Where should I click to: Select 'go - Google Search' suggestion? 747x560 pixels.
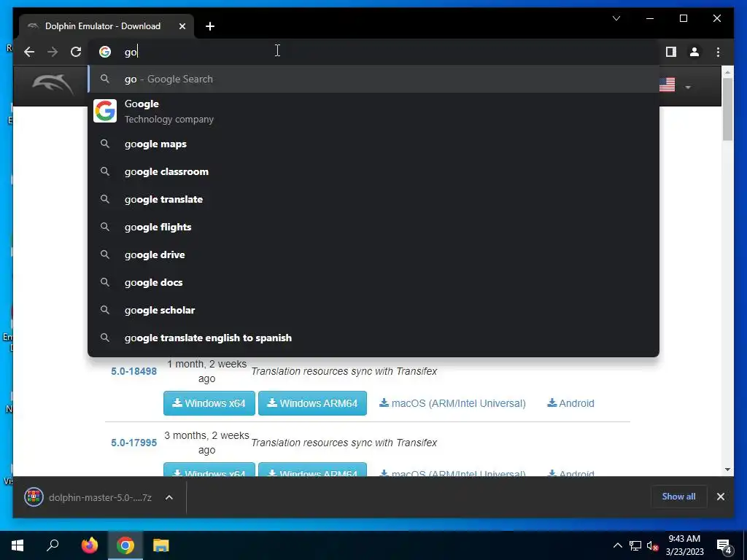[x=373, y=79]
